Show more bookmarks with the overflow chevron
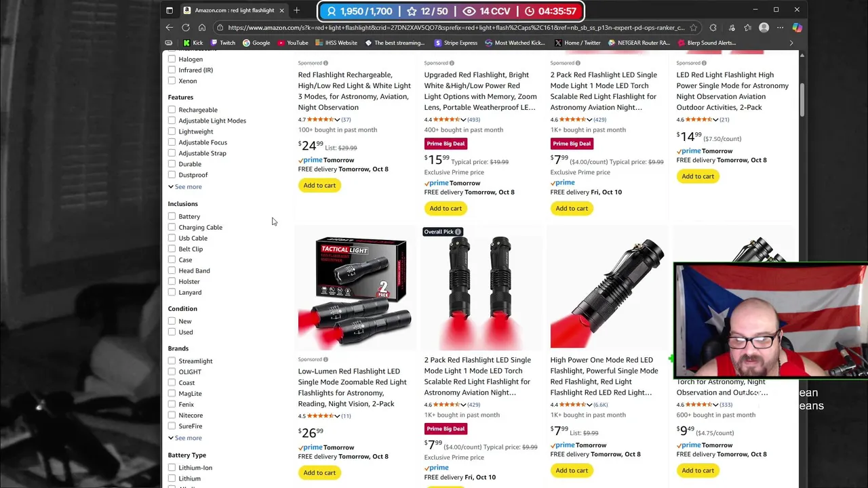Screen dimensions: 868x488 (x=791, y=43)
